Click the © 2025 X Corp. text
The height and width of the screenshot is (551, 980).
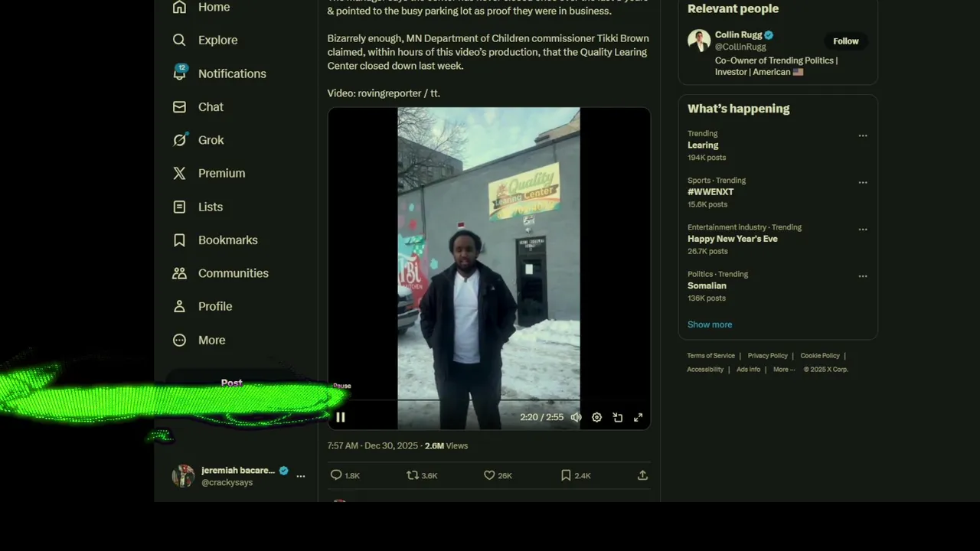(x=825, y=370)
